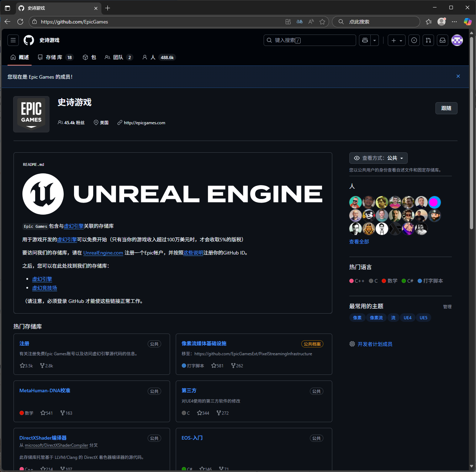
Task: Open the create new plus dropdown
Action: click(397, 40)
